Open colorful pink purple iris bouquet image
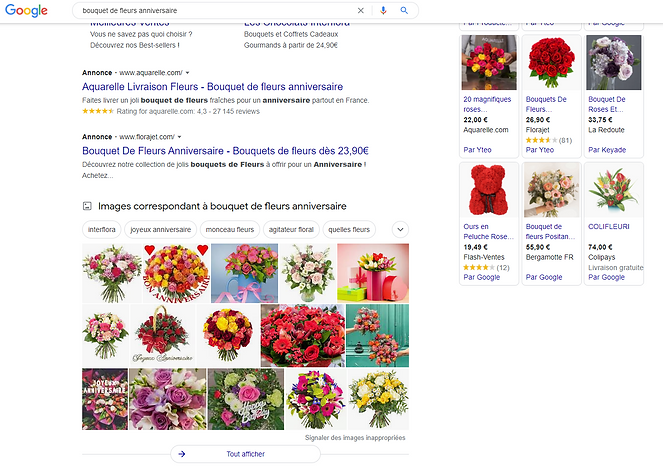This screenshot has height=466, width=663. coord(316,399)
